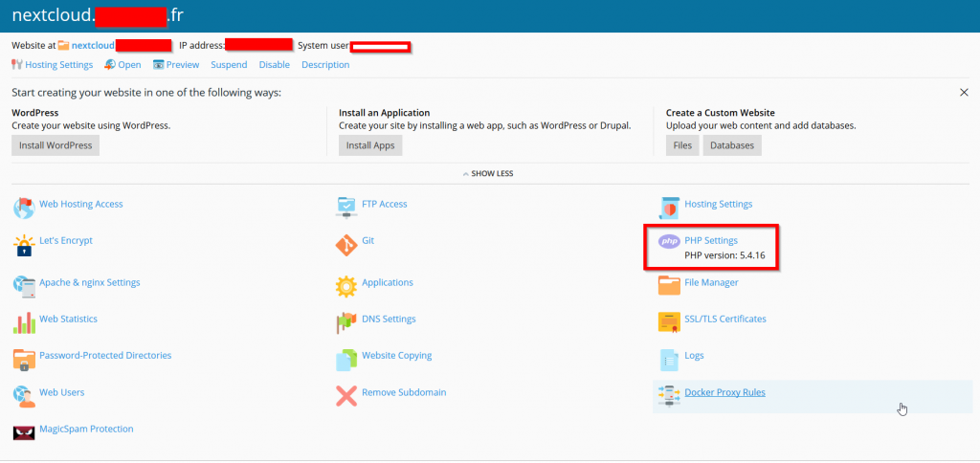The height and width of the screenshot is (463, 980).
Task: Click the Let's Encrypt padlock icon
Action: tap(24, 246)
